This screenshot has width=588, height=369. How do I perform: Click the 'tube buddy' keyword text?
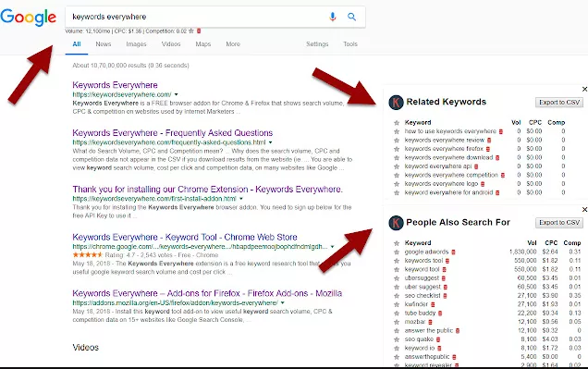point(420,313)
